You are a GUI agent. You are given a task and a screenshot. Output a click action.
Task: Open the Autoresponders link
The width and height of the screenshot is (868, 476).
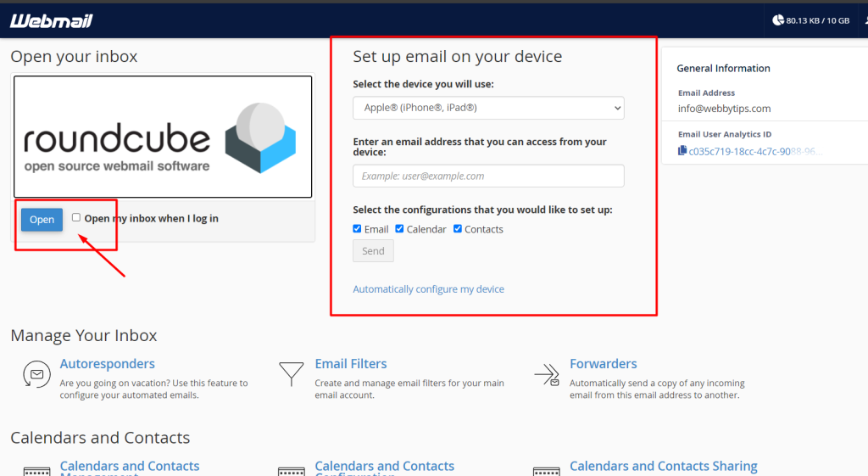pos(107,364)
